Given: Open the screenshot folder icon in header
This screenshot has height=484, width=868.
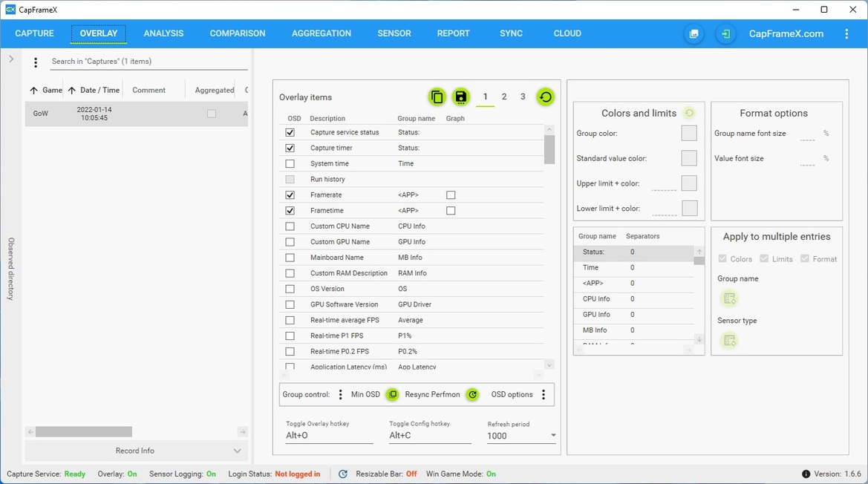Looking at the screenshot, I should [x=694, y=33].
